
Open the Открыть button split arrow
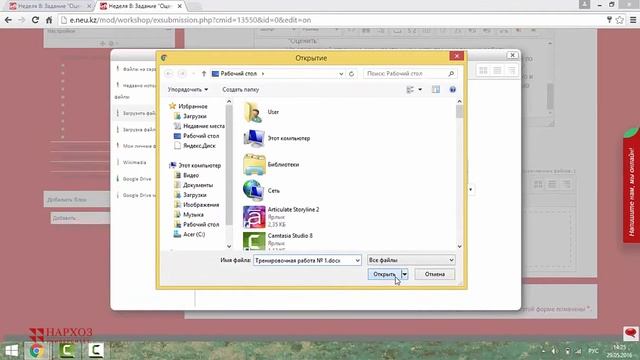tap(404, 274)
